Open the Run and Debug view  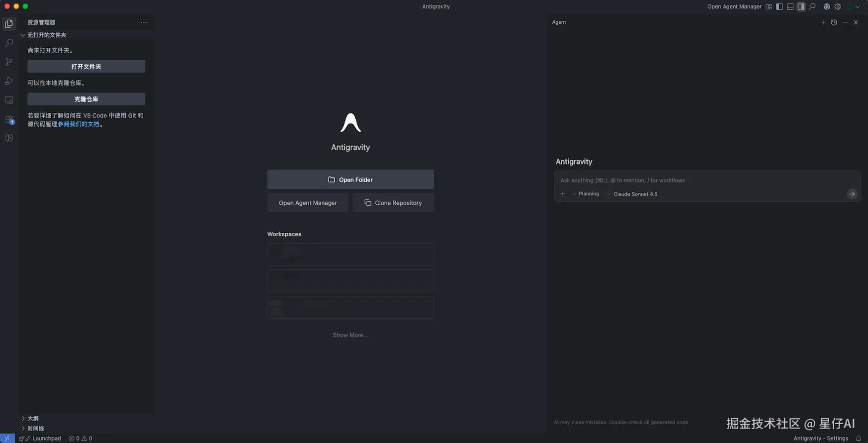pyautogui.click(x=9, y=81)
